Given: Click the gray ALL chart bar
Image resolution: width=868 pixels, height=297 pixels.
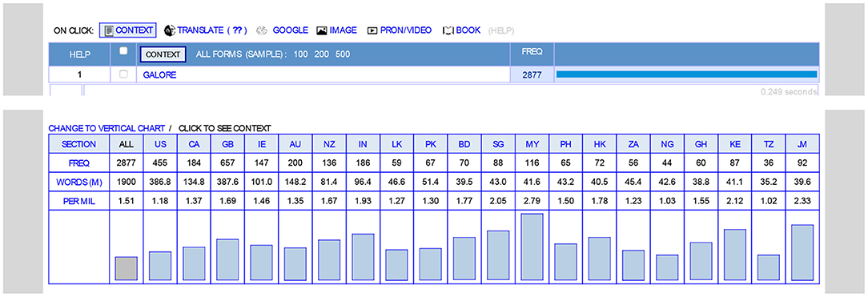Looking at the screenshot, I should tap(127, 268).
